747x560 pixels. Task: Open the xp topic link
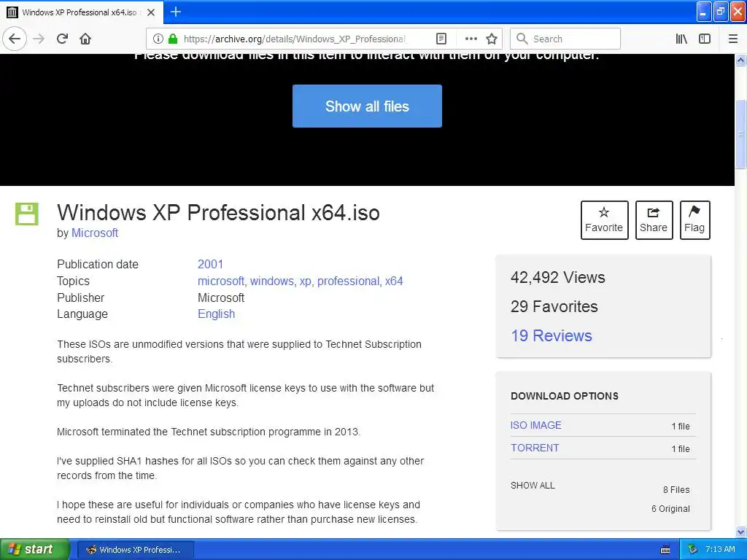click(306, 281)
